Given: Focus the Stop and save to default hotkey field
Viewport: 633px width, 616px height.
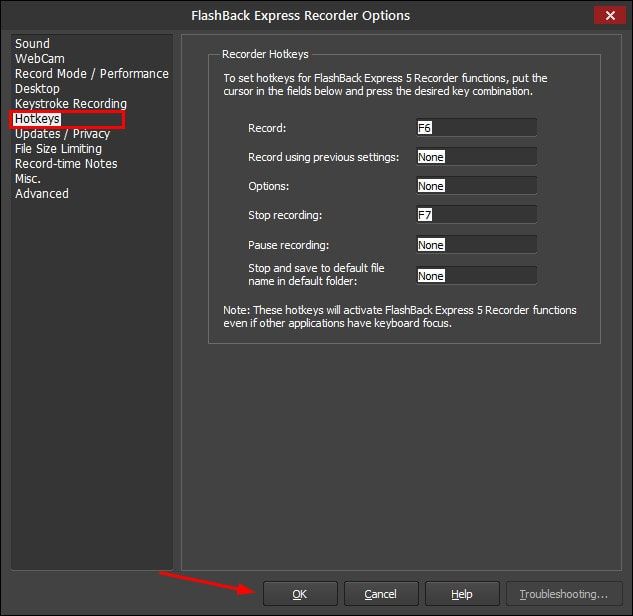Looking at the screenshot, I should pos(476,275).
